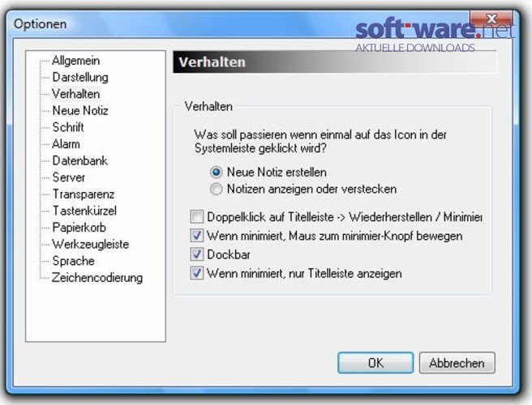
Task: Confirm the dialog with OK
Action: pos(375,363)
